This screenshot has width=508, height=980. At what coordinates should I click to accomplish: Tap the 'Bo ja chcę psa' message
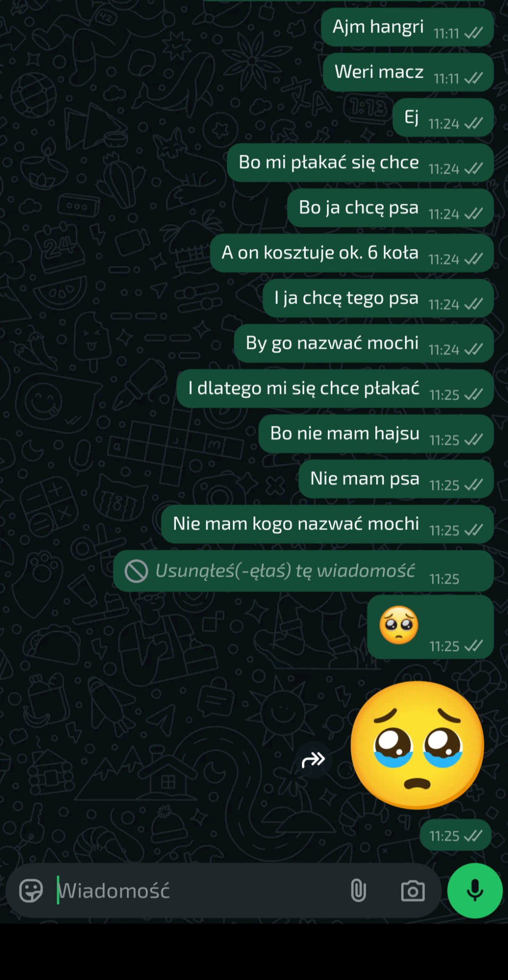[391, 208]
